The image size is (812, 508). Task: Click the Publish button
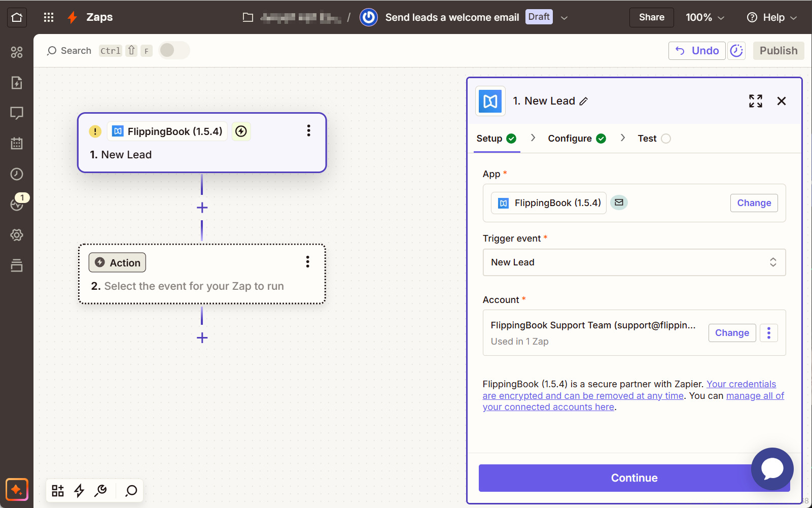779,51
